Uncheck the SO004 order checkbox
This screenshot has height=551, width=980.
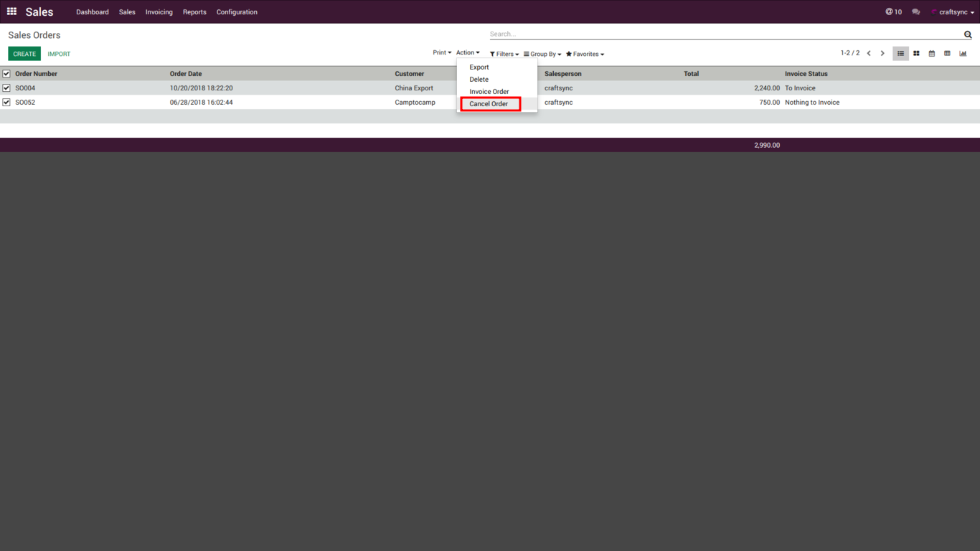coord(6,88)
